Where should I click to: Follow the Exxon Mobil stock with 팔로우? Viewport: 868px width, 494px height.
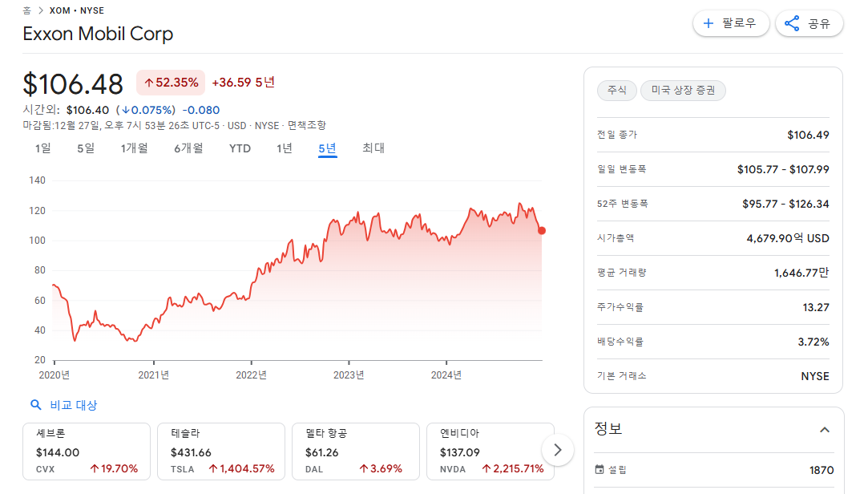tap(731, 23)
